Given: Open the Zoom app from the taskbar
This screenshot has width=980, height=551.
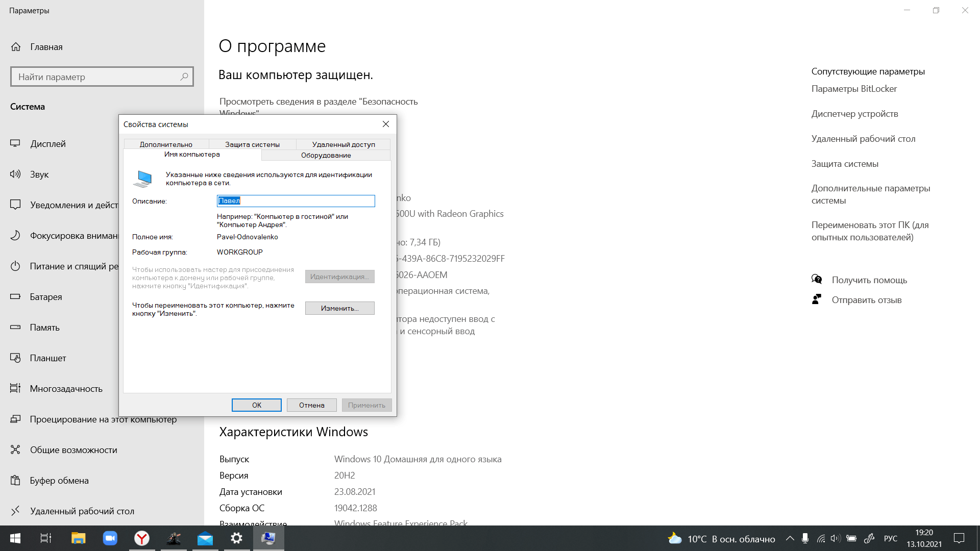Looking at the screenshot, I should (110, 538).
